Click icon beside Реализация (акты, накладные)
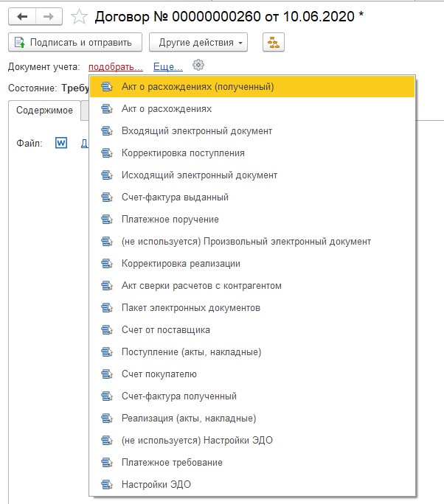 tap(107, 419)
